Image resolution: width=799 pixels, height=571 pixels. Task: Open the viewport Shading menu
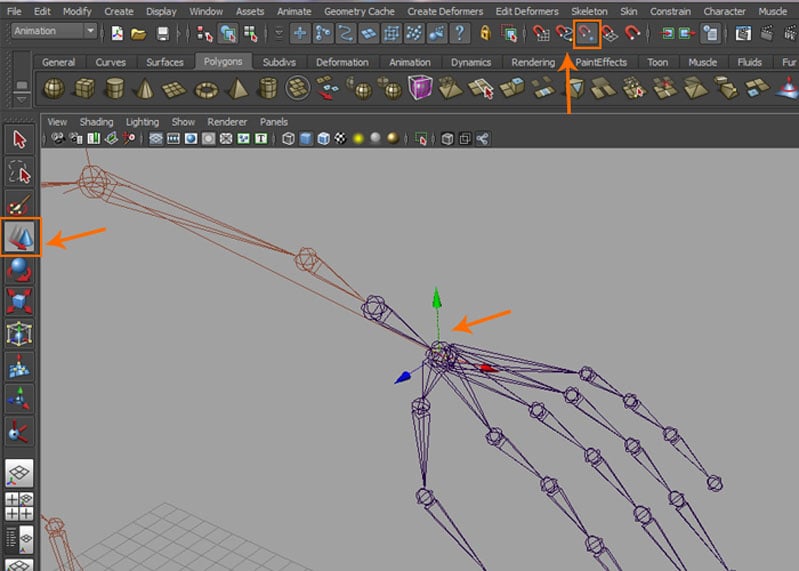point(96,122)
